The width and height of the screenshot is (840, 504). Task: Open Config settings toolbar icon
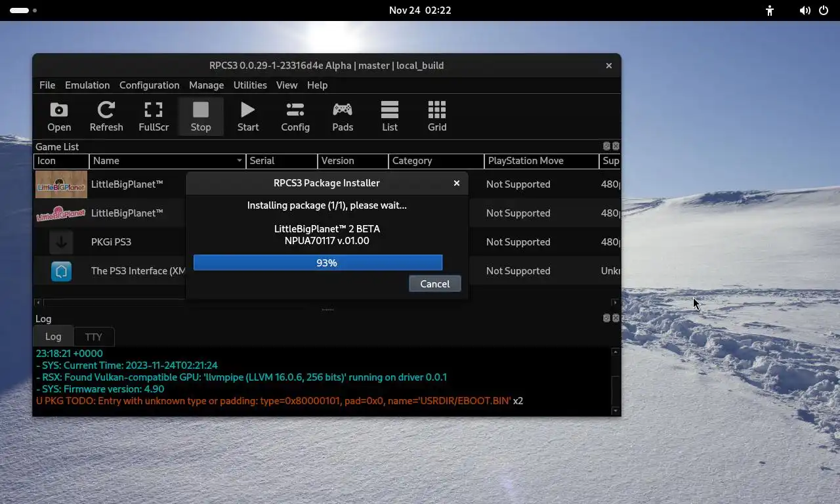(295, 117)
